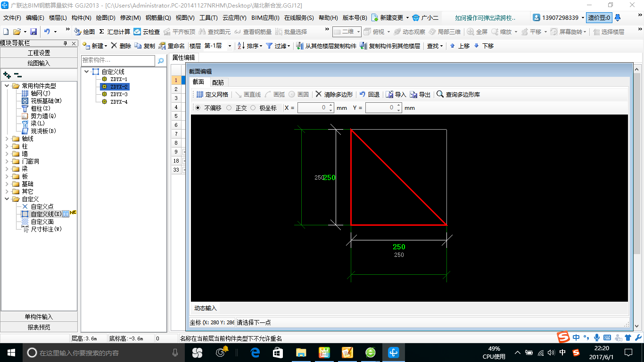The image size is (644, 362).
Task: Click component search magnifier button
Action: [161, 60]
